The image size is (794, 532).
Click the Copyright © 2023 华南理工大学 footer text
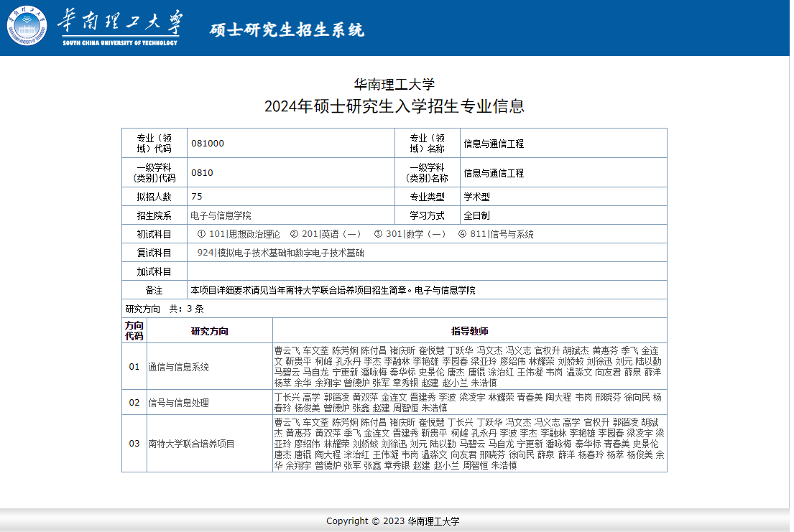click(x=392, y=521)
